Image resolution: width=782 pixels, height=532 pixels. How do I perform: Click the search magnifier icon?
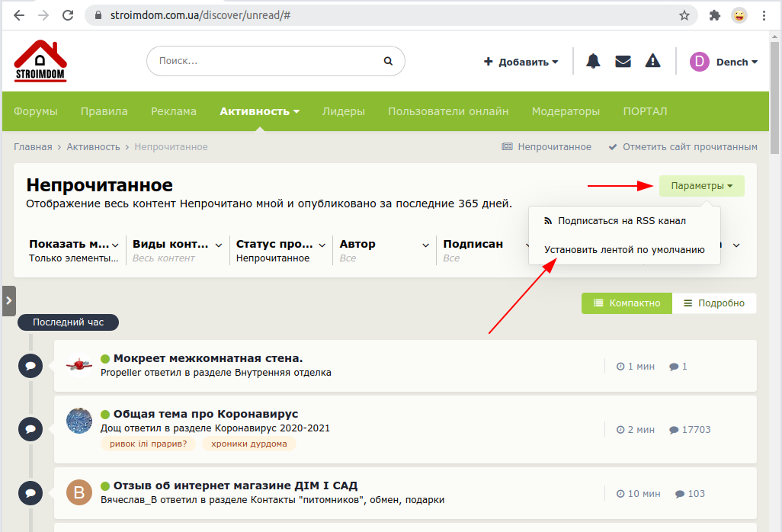click(x=388, y=61)
